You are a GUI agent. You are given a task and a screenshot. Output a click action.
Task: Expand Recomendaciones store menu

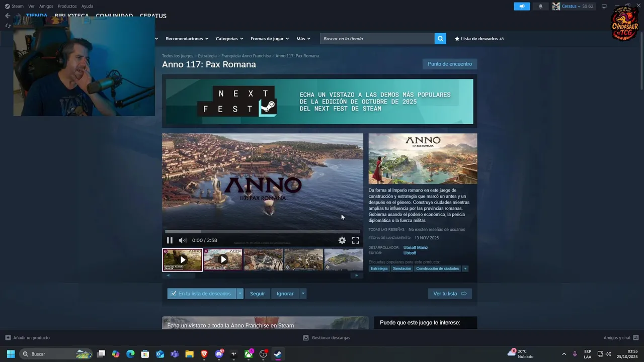pos(187,39)
